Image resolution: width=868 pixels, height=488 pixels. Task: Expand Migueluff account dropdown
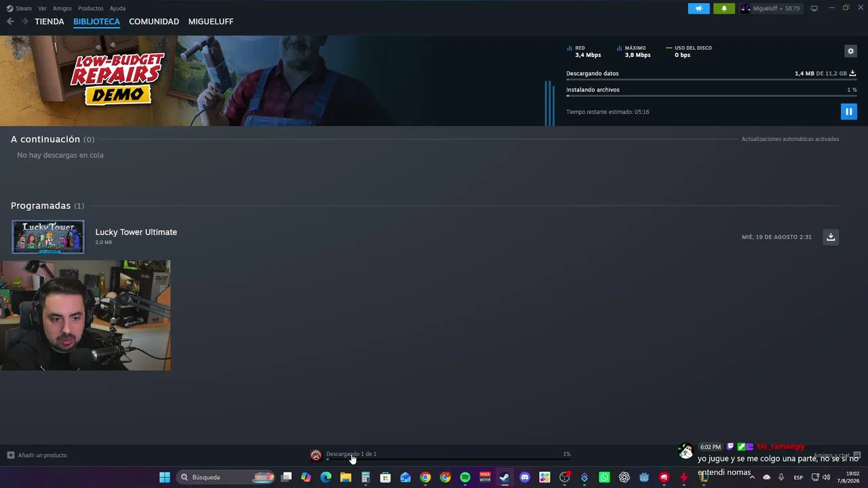coord(770,9)
